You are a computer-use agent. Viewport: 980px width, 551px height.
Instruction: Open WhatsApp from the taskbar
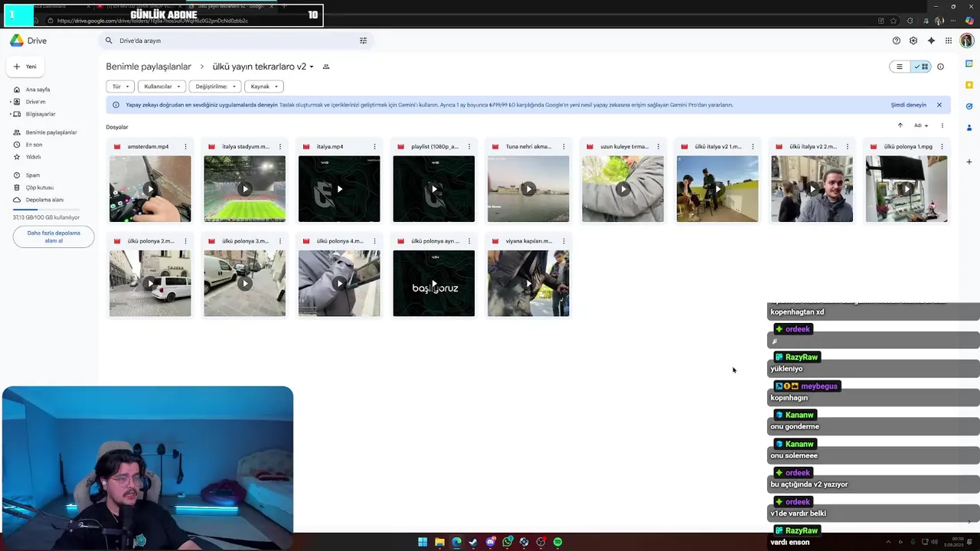point(508,542)
